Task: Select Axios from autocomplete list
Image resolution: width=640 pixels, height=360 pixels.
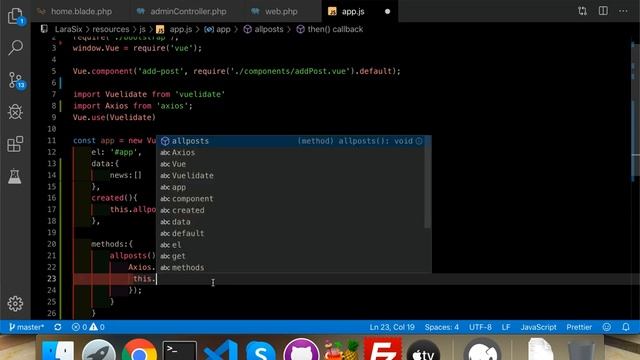Action: (291, 152)
